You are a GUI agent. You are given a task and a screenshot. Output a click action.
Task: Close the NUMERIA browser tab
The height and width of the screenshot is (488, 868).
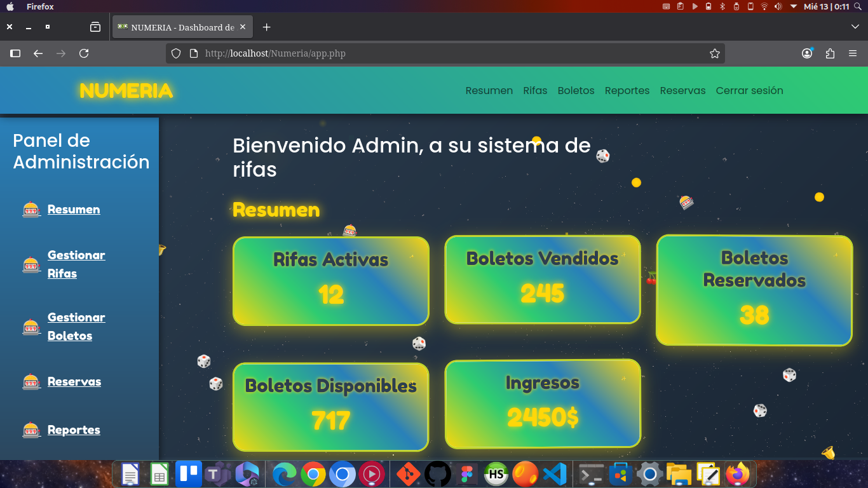243,27
